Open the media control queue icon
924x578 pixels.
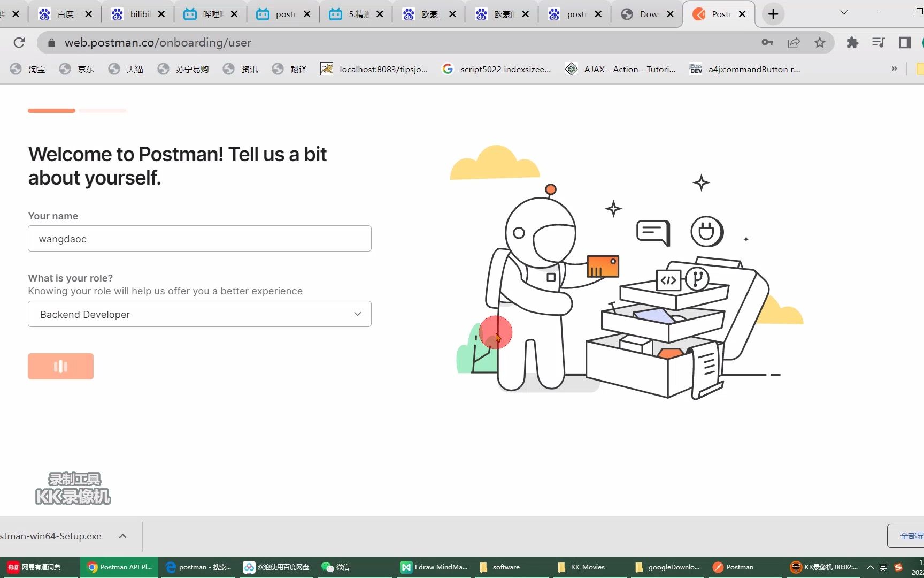879,42
